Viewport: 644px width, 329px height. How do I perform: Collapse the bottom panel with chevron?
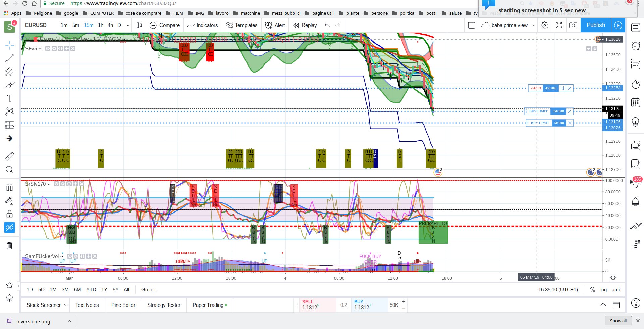click(x=603, y=305)
